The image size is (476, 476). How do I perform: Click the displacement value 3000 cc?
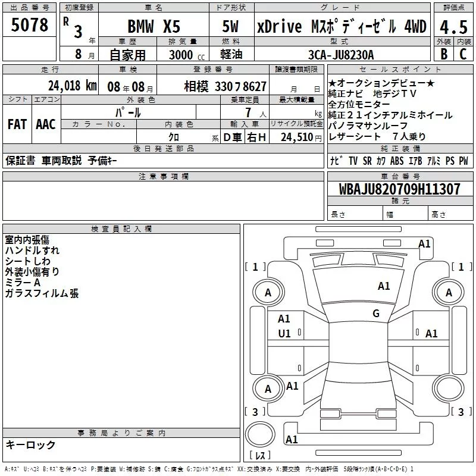click(x=187, y=55)
